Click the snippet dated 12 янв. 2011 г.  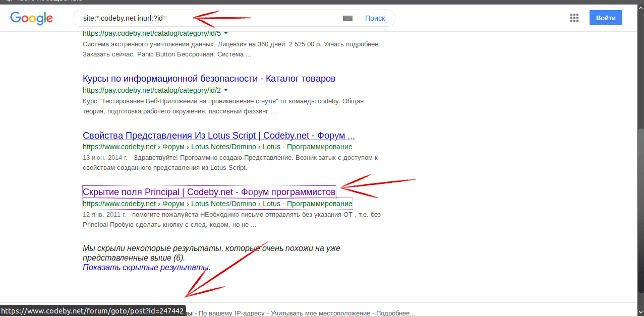tap(231, 219)
